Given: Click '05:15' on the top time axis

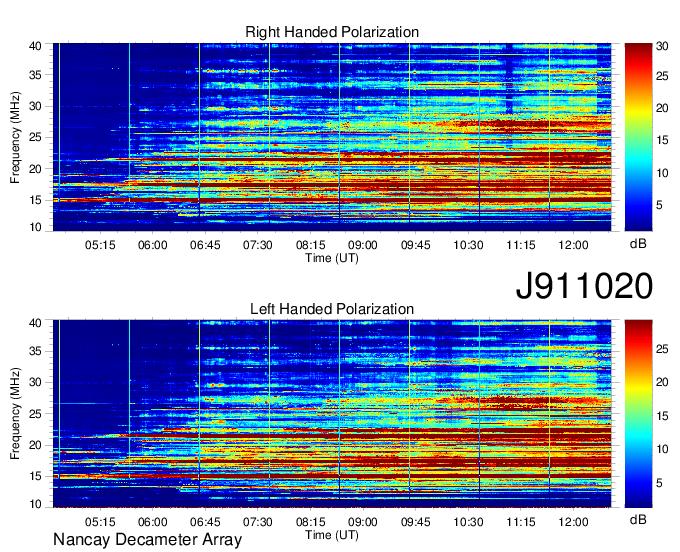Looking at the screenshot, I should 100,245.
